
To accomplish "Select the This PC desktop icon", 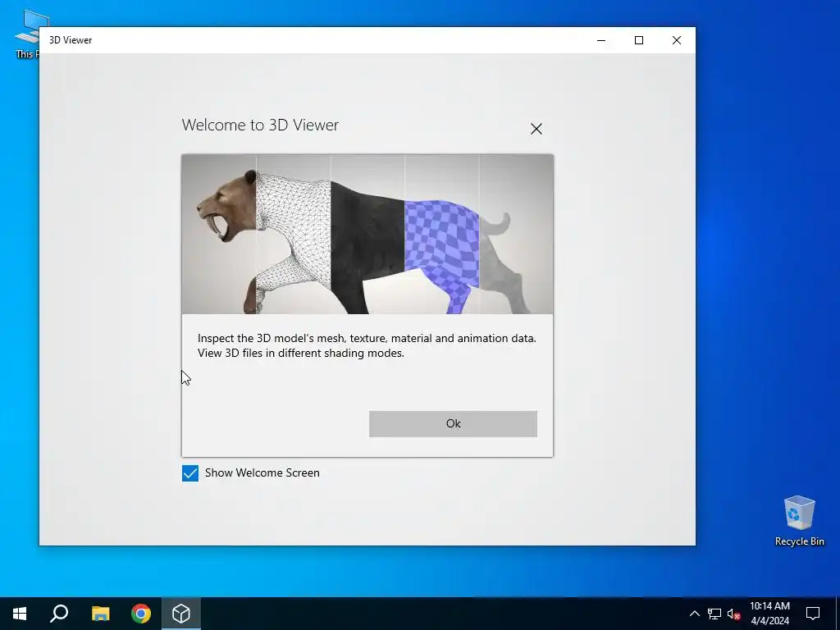I will click(27, 34).
